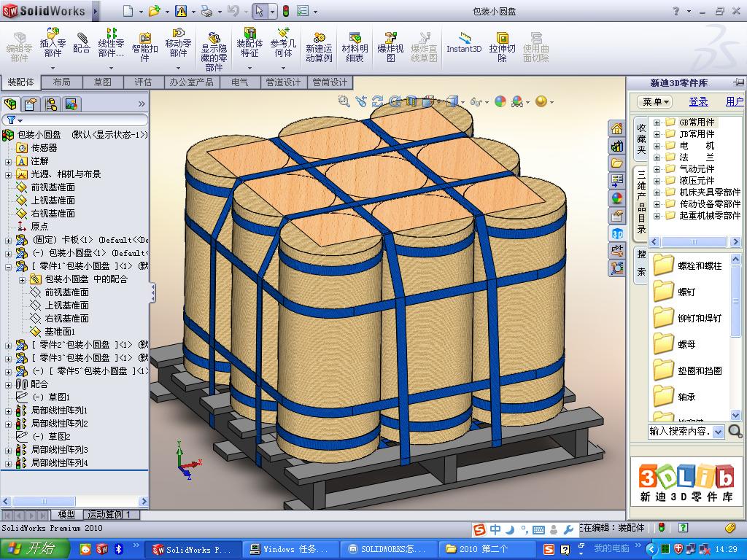This screenshot has width=747, height=560.
Task: Click the magnifier search button in parts library
Action: click(x=735, y=432)
